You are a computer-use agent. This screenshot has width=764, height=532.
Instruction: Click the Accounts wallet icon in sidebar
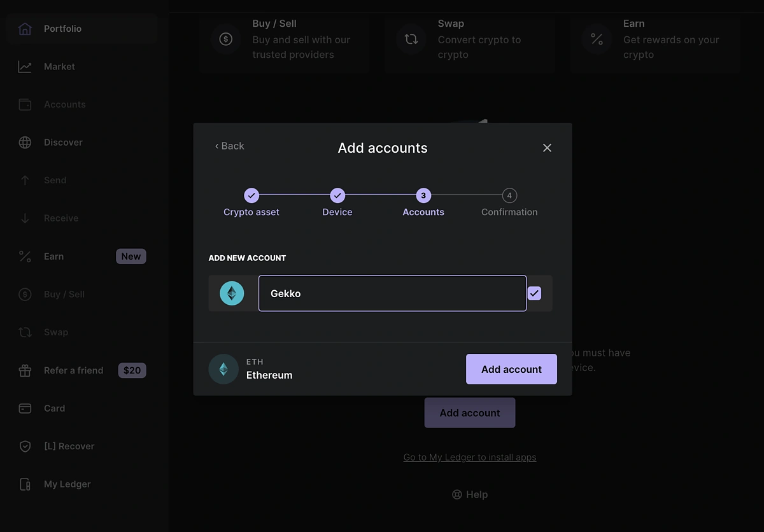click(x=25, y=104)
